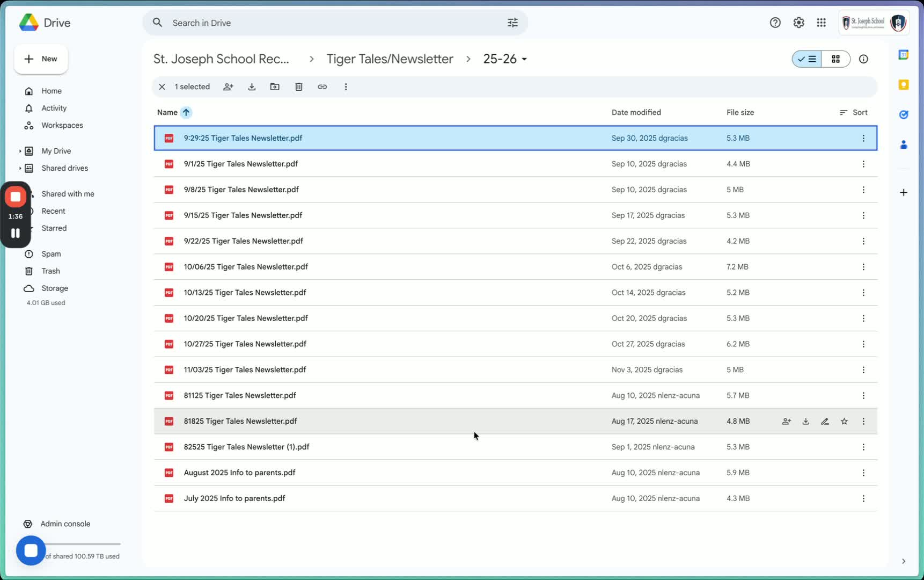Open more actions for 11/03/25 Tiger Tales
The height and width of the screenshot is (580, 924).
click(x=863, y=370)
